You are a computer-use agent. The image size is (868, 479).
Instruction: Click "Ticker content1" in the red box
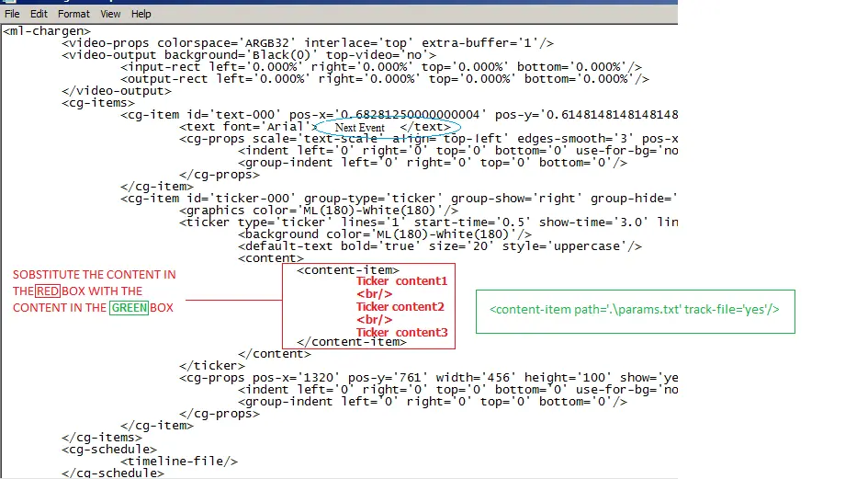pos(401,281)
